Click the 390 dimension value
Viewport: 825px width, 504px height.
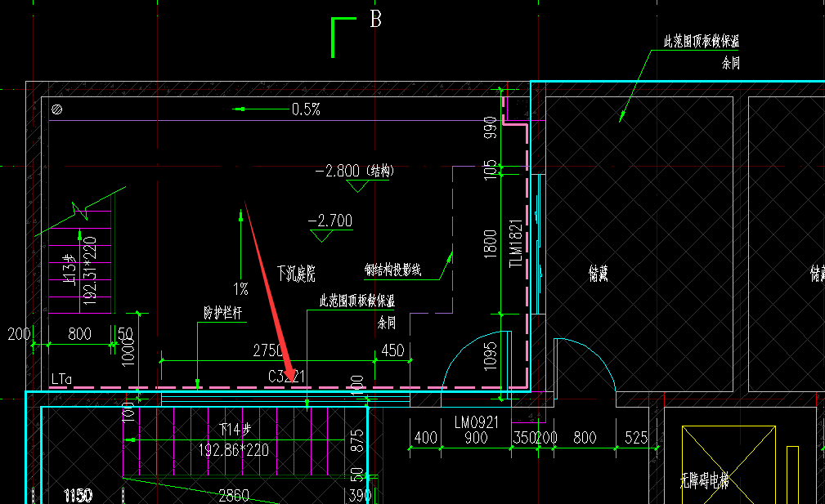click(360, 496)
